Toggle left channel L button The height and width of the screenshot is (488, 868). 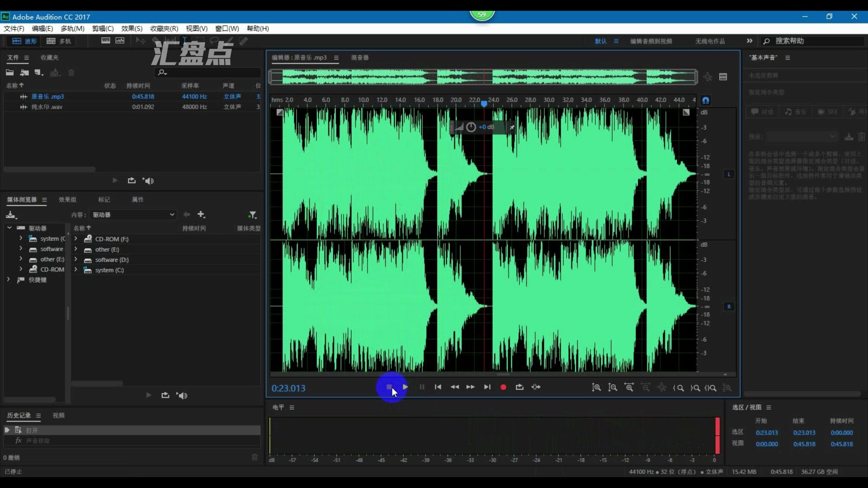(x=729, y=174)
